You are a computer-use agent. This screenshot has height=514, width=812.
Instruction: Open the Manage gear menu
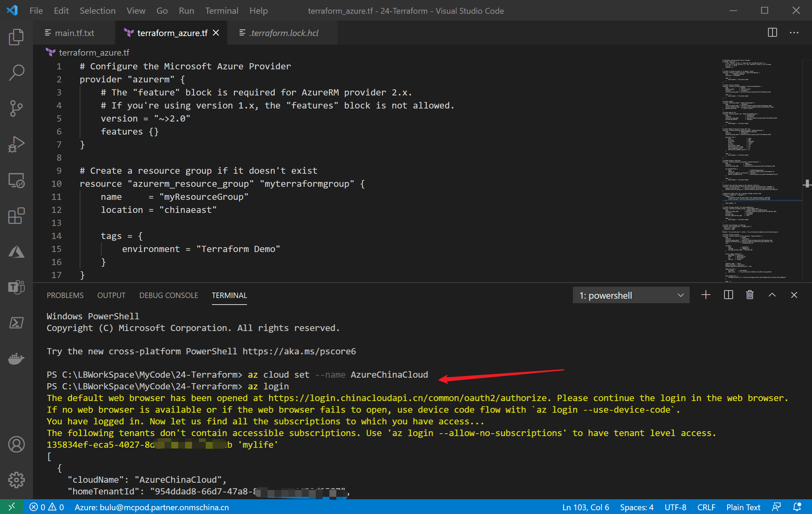pos(16,480)
